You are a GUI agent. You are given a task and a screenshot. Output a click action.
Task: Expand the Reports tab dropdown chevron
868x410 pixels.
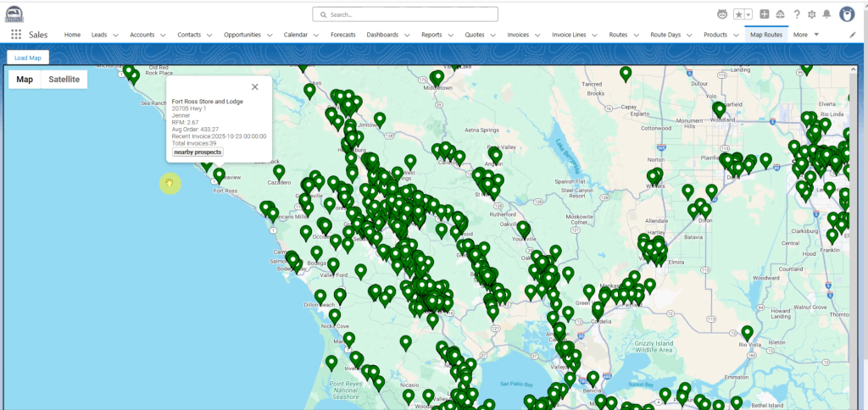click(450, 35)
